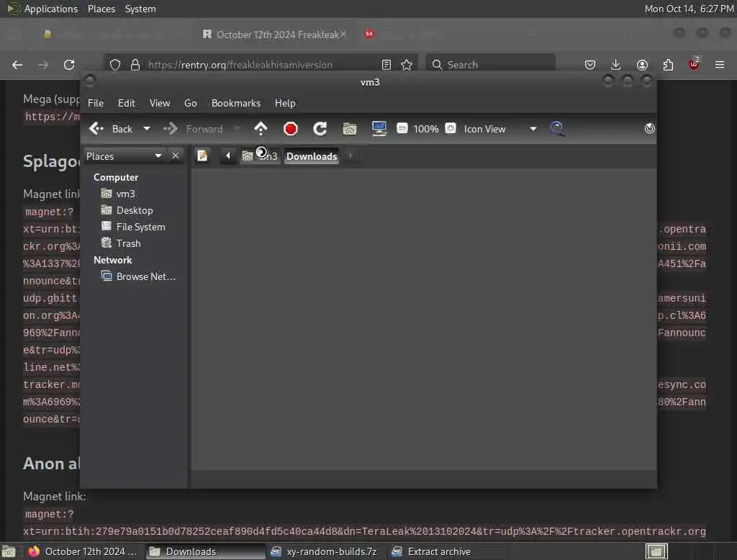The width and height of the screenshot is (737, 560).
Task: Switch to Firefox October 12th taskbar item
Action: click(x=82, y=551)
